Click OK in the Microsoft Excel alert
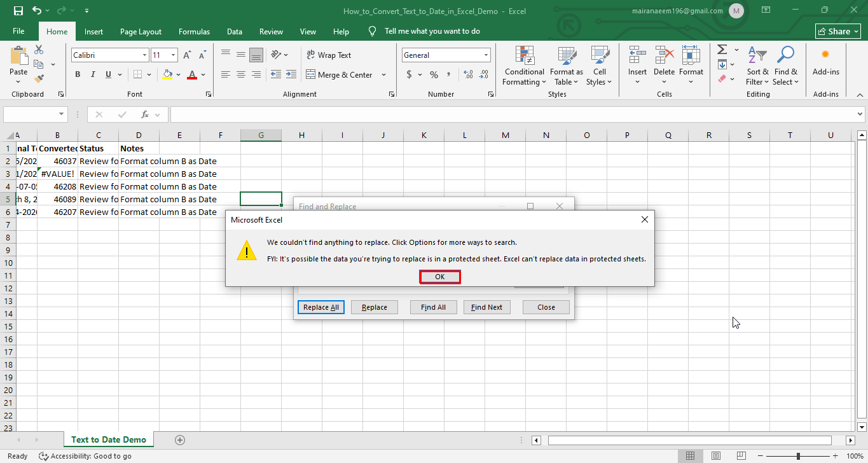 pos(439,277)
